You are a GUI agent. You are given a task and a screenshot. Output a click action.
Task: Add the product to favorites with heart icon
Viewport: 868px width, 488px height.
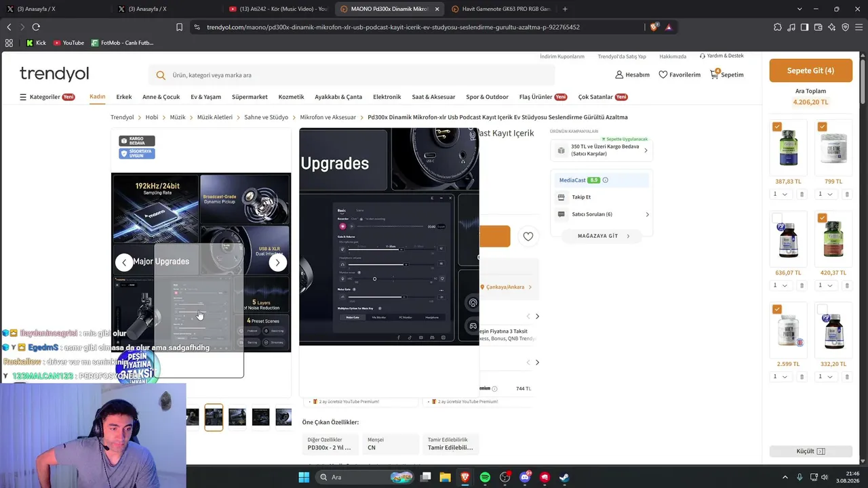point(528,237)
